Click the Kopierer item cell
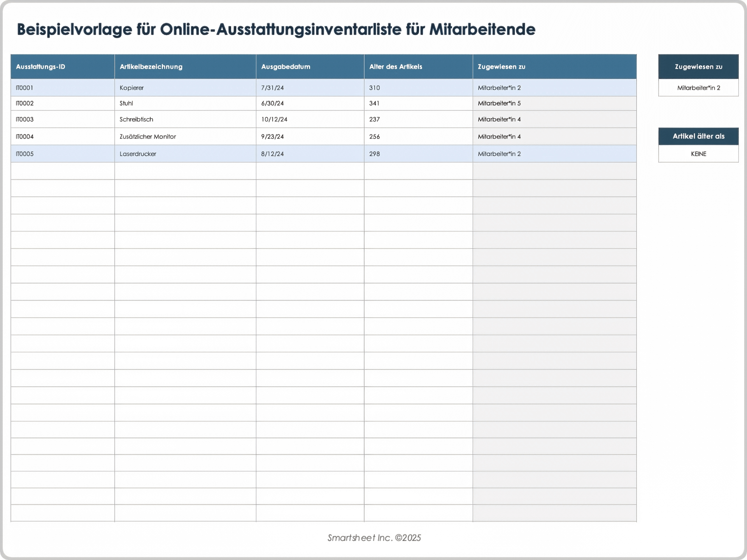The height and width of the screenshot is (560, 747). point(185,88)
